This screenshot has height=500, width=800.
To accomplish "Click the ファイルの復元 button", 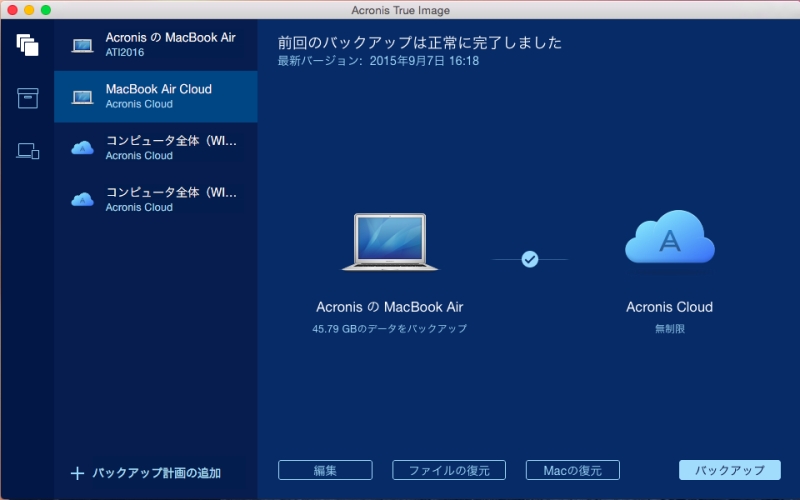I will pos(449,470).
